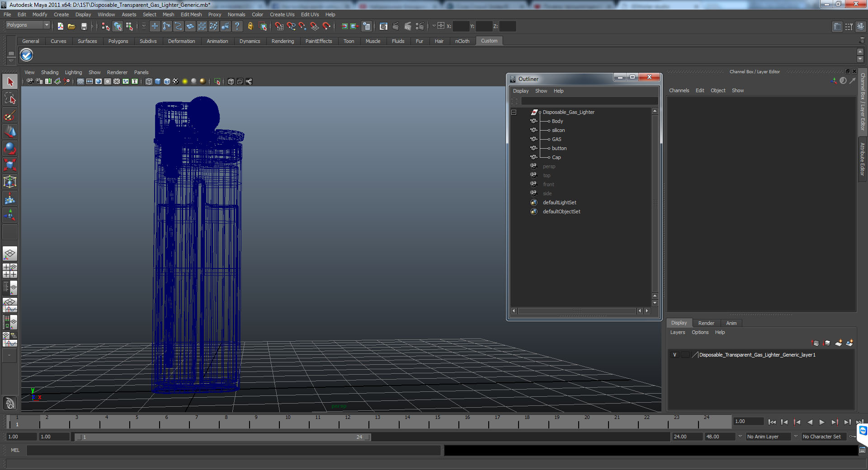Image resolution: width=868 pixels, height=470 pixels.
Task: Click create new layer icon
Action: 838,343
